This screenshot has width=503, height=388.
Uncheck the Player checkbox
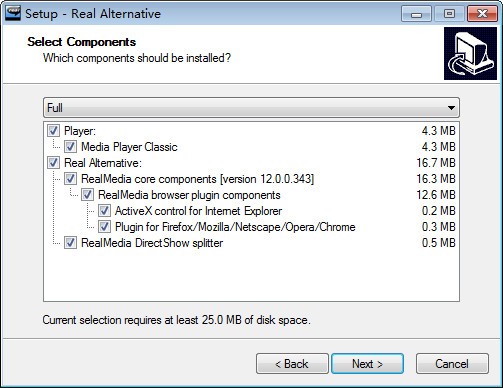coord(53,130)
